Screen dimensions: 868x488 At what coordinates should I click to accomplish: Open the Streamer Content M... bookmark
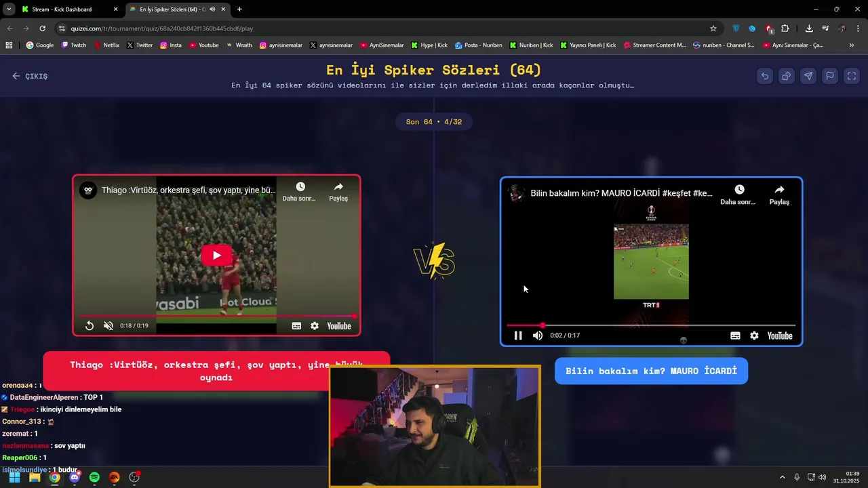[654, 45]
